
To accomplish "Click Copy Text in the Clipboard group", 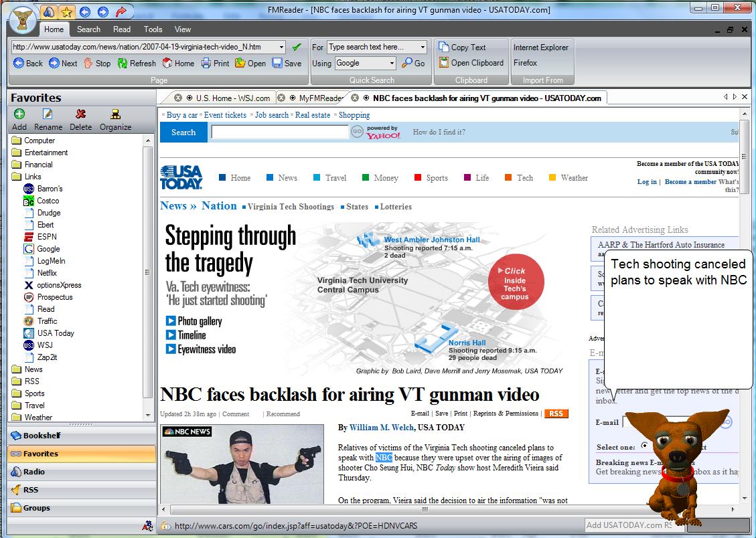I will pos(462,48).
